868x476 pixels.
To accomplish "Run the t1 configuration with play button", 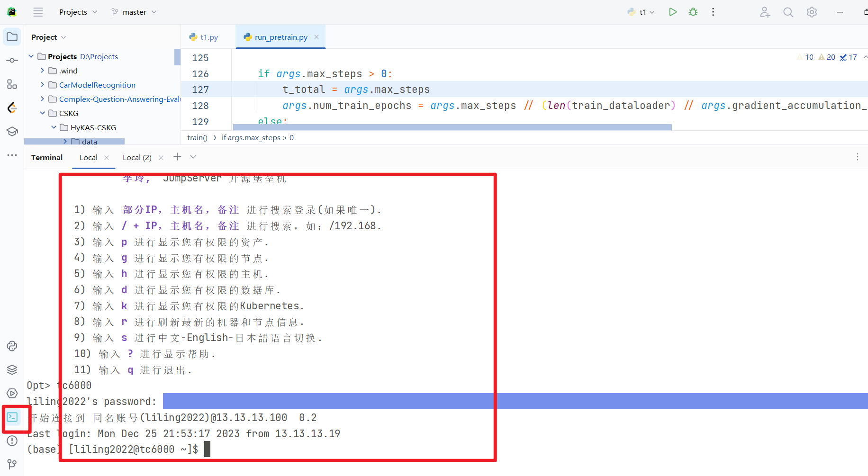I will (672, 12).
